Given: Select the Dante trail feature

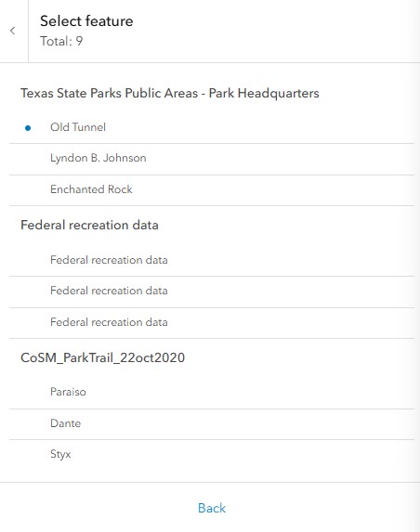Looking at the screenshot, I should click(x=212, y=424).
